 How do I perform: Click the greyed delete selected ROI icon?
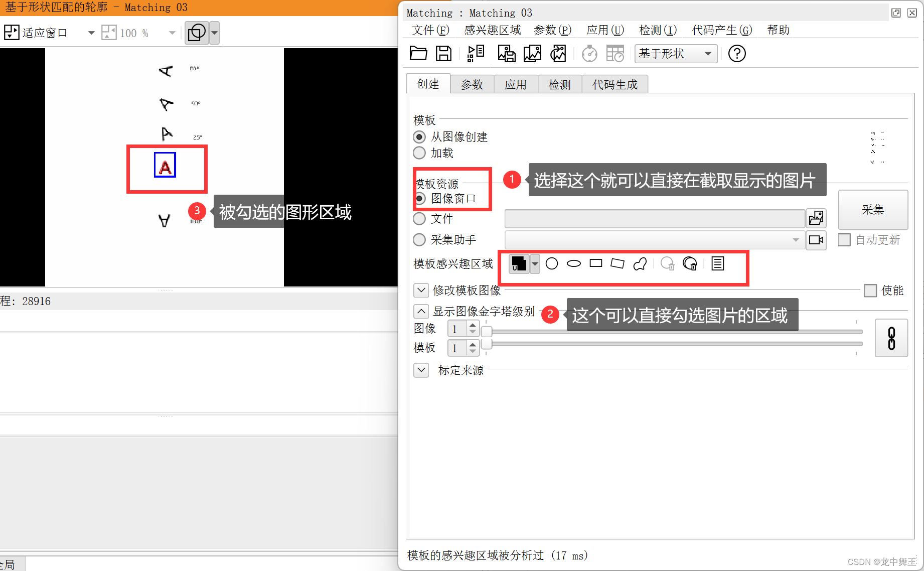pyautogui.click(x=668, y=263)
